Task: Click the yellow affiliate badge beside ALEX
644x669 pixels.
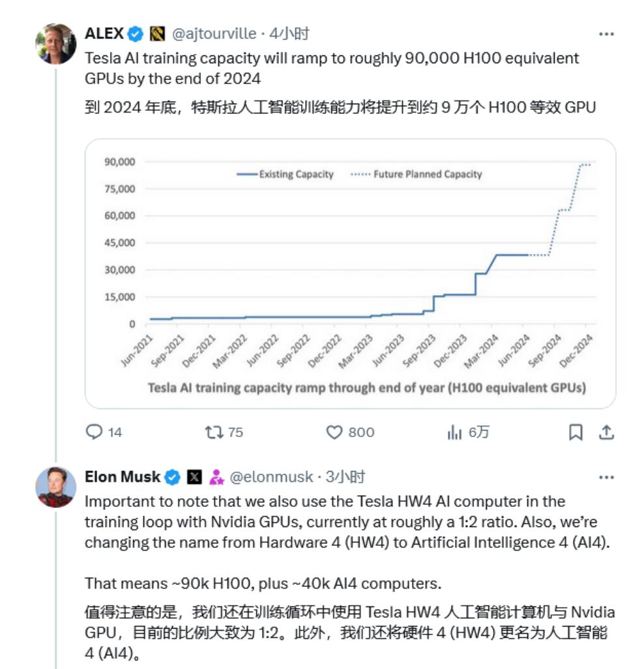Action: 157,34
